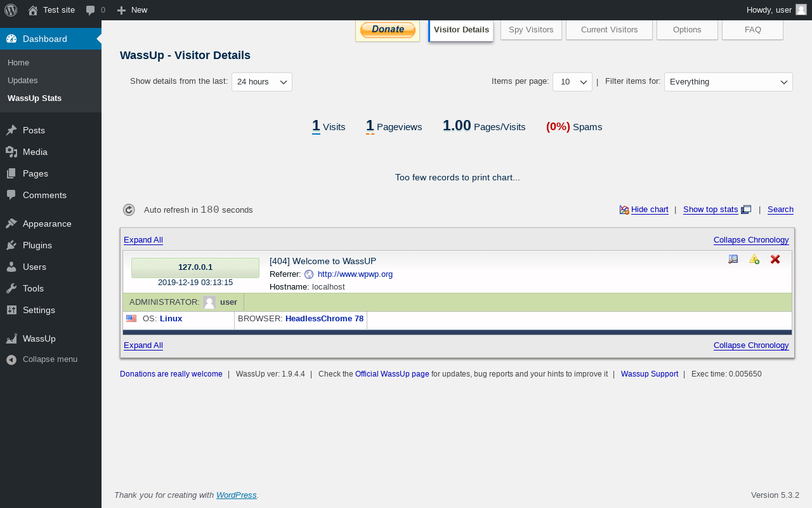Screen dimensions: 812x508
Task: Open the 24 hours time range dropdown
Action: tap(262, 82)
